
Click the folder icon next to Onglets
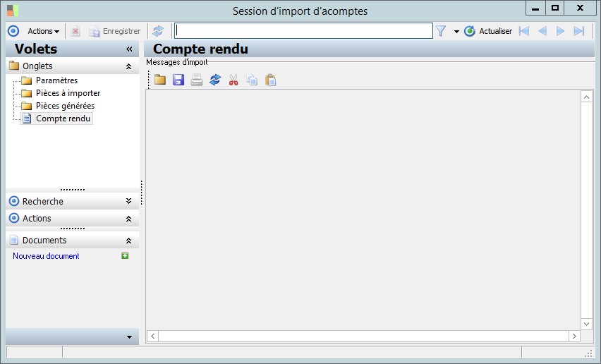(14, 66)
